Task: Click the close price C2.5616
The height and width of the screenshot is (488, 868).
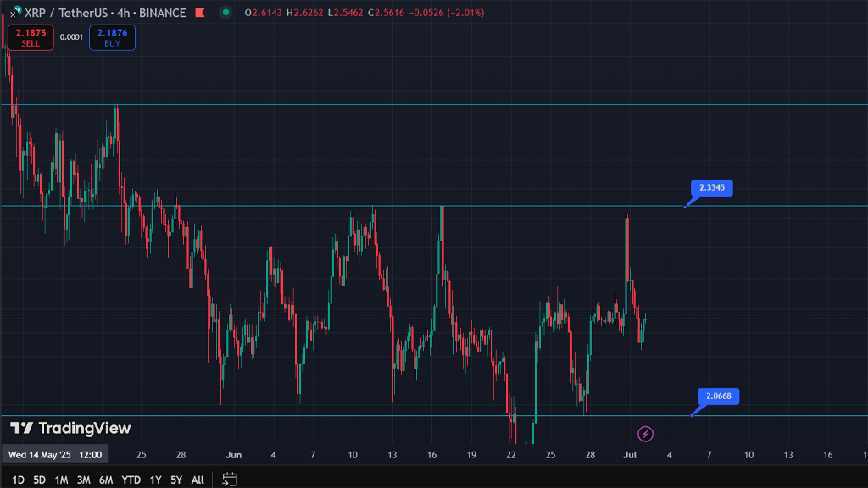Action: pyautogui.click(x=386, y=13)
